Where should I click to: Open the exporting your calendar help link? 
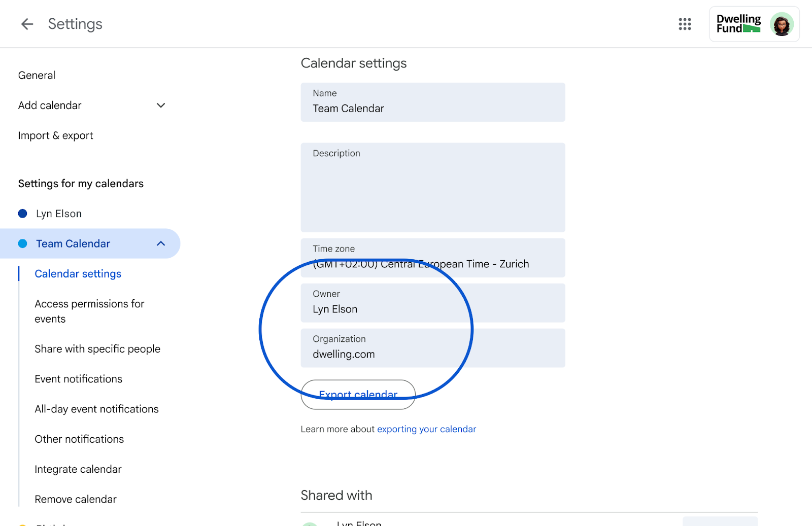point(426,429)
